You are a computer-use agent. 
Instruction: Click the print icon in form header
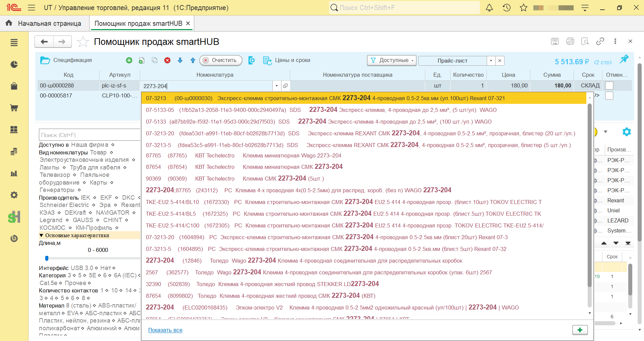click(x=570, y=41)
